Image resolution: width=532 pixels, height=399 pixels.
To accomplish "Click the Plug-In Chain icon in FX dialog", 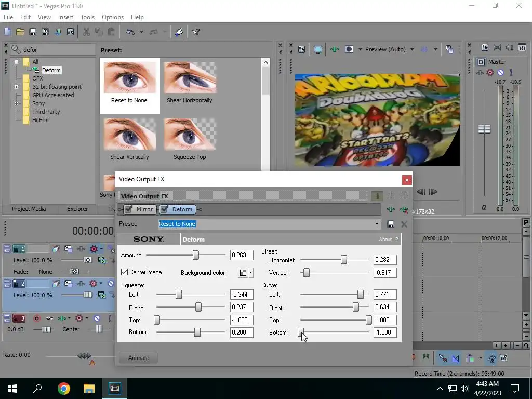I will [x=391, y=209].
